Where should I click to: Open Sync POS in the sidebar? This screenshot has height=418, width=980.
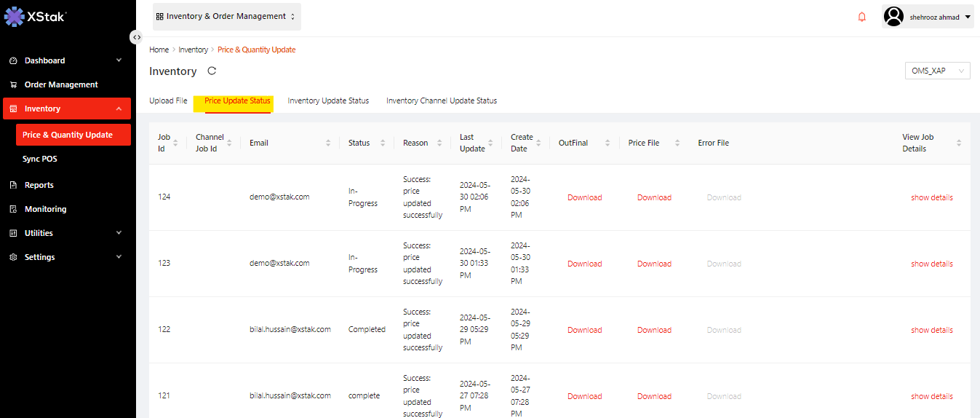click(39, 159)
